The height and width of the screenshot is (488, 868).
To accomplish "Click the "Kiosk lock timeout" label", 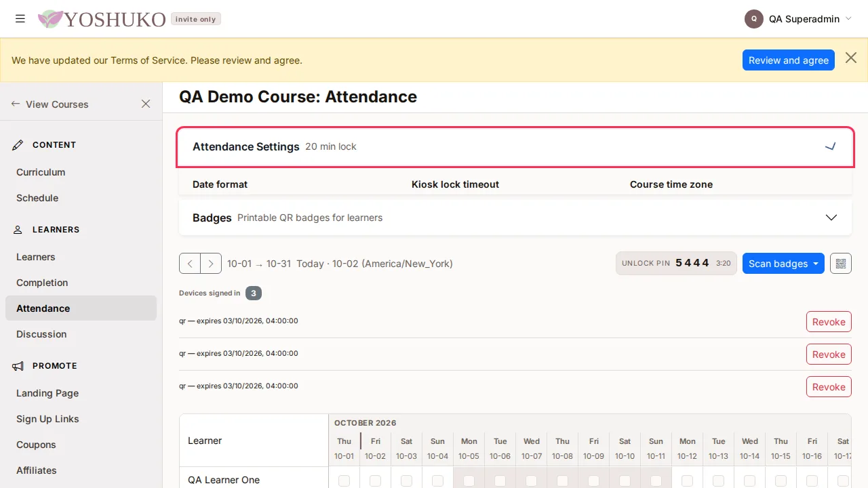I will 455,184.
